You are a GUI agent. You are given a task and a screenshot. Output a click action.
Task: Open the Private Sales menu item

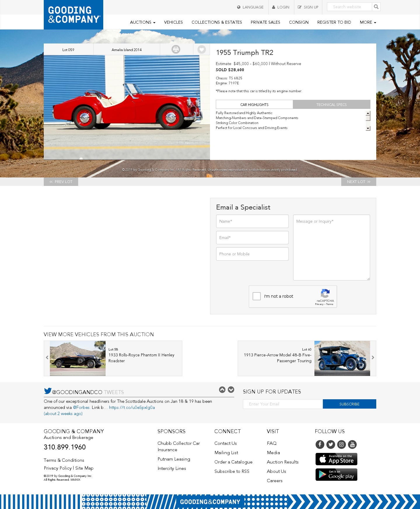[x=265, y=22]
